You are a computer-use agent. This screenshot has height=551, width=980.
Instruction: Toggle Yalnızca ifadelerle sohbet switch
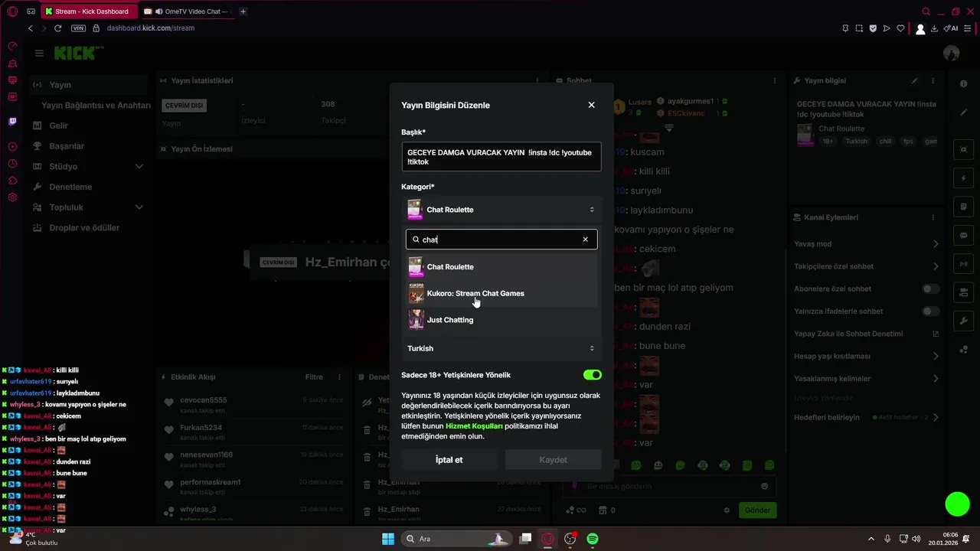click(930, 311)
